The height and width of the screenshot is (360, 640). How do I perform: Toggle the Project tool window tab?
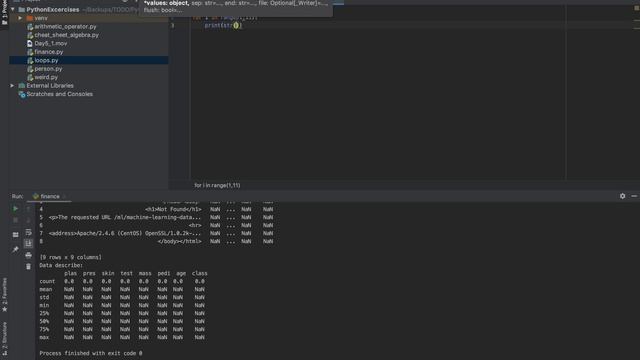coord(4,12)
